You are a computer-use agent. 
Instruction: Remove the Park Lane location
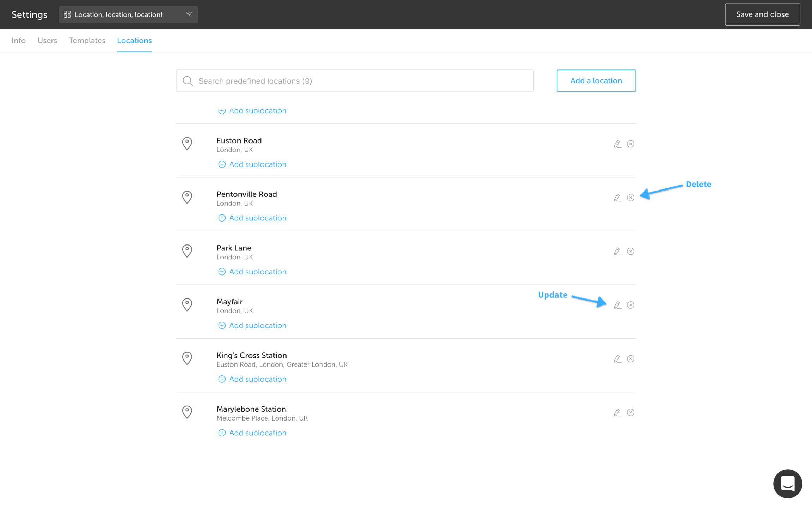[x=630, y=251]
